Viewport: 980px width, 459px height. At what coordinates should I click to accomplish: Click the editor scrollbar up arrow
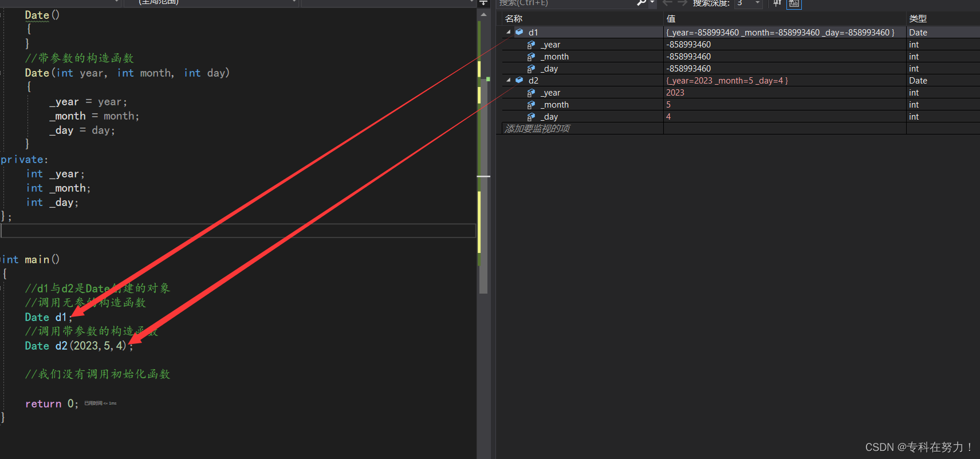click(483, 14)
